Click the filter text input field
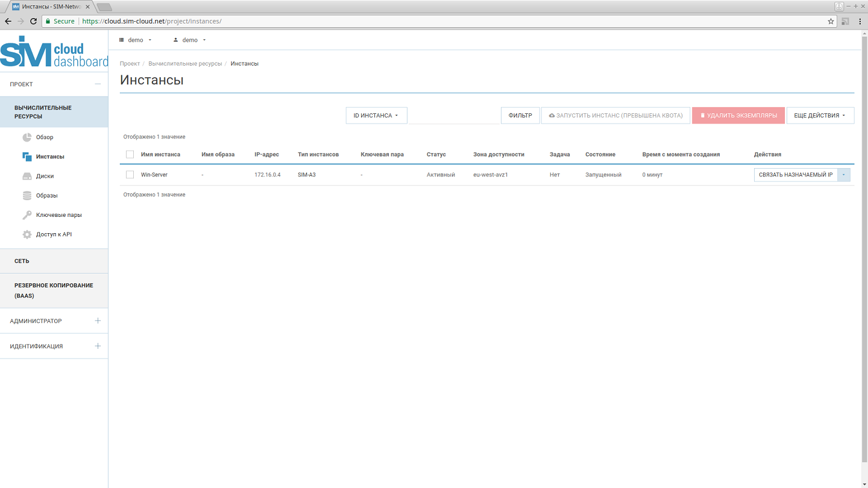This screenshot has width=868, height=488. (453, 116)
